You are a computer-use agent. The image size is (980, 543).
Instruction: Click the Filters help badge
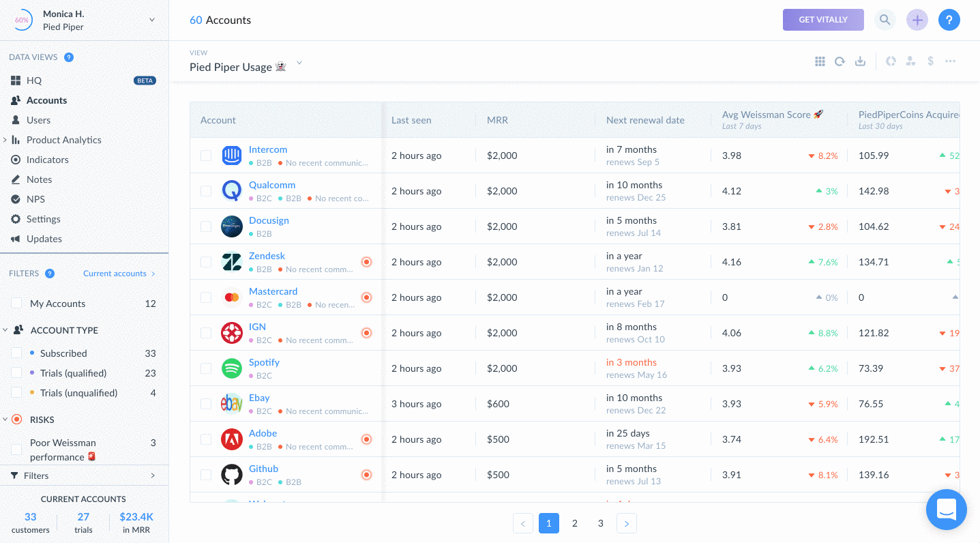(x=50, y=274)
